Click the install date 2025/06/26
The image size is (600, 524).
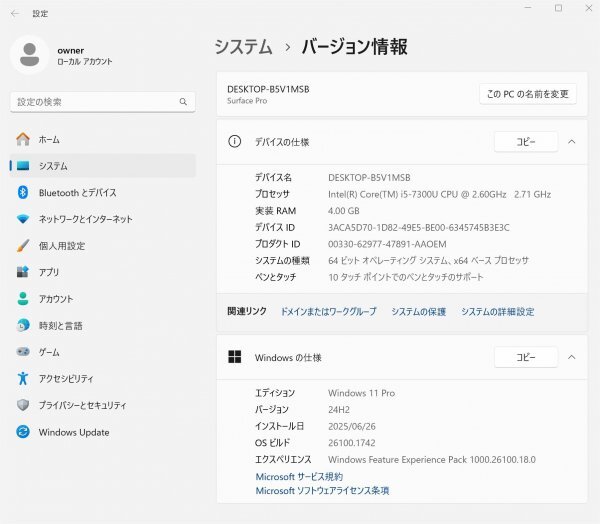(x=352, y=426)
